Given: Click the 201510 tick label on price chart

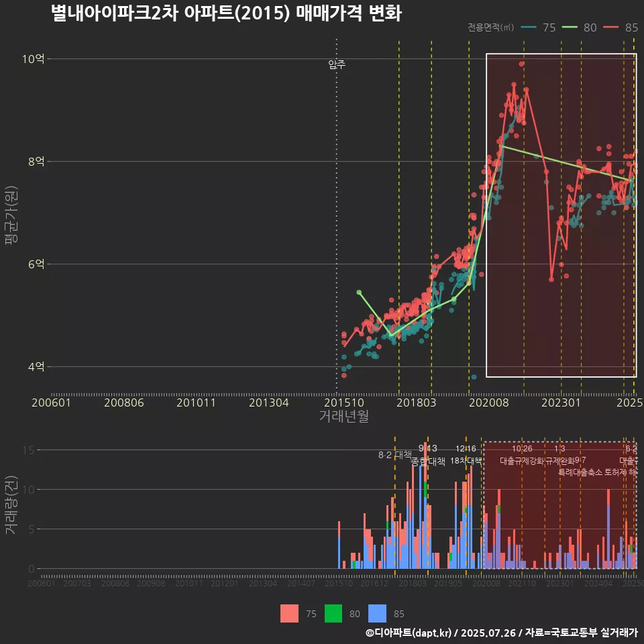Looking at the screenshot, I should click(x=344, y=402).
